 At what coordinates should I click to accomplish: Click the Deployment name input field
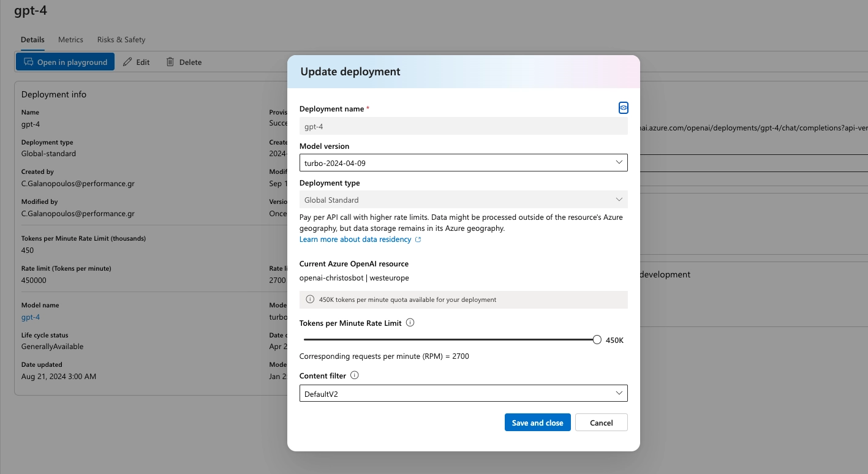pos(463,126)
